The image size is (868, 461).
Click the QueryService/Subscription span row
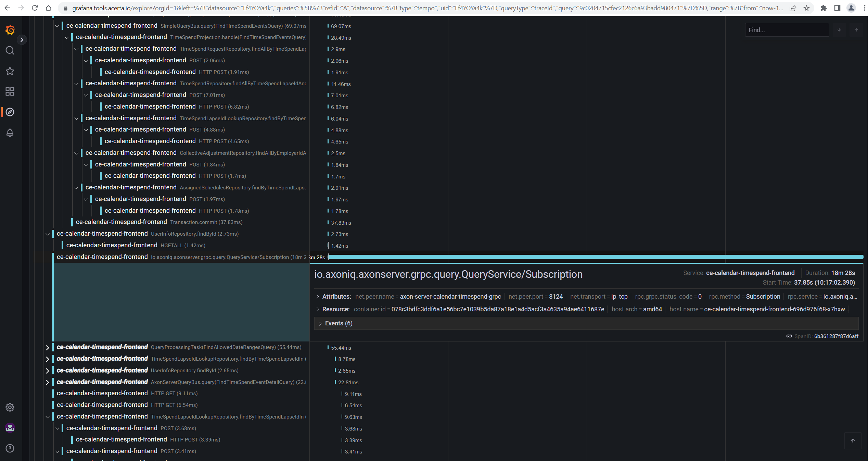(x=181, y=257)
